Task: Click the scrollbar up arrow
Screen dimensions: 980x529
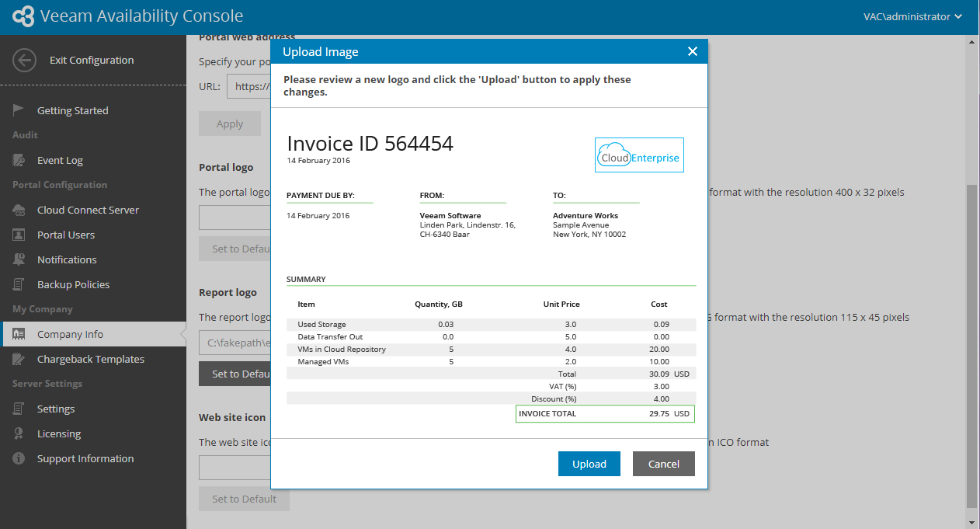Action: [x=971, y=42]
